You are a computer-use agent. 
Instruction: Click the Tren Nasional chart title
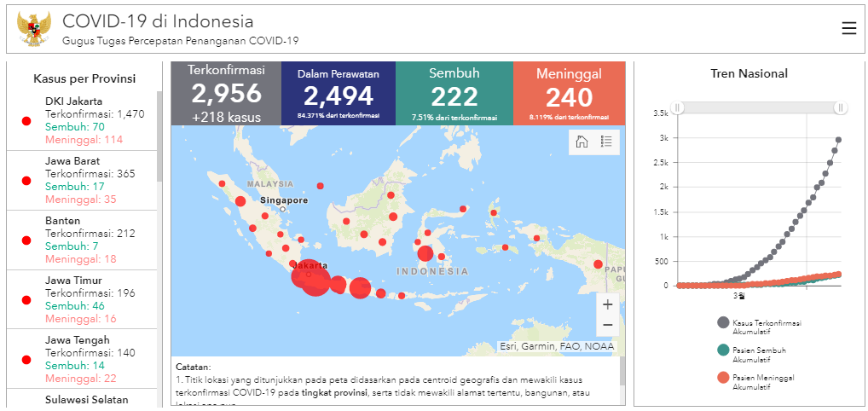(749, 73)
